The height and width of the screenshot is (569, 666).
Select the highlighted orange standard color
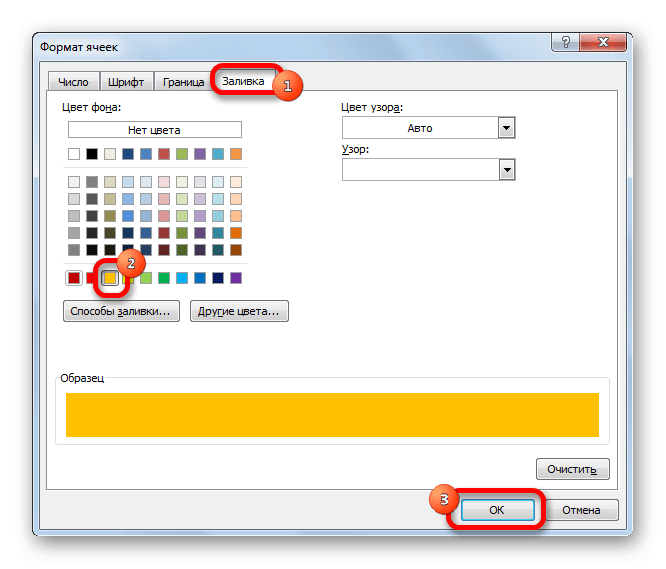tap(110, 278)
